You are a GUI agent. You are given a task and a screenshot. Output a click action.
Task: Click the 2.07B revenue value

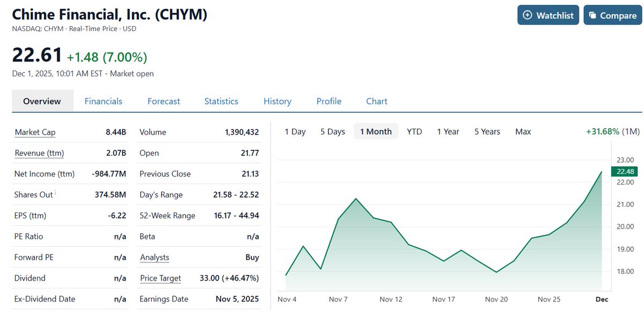(116, 153)
